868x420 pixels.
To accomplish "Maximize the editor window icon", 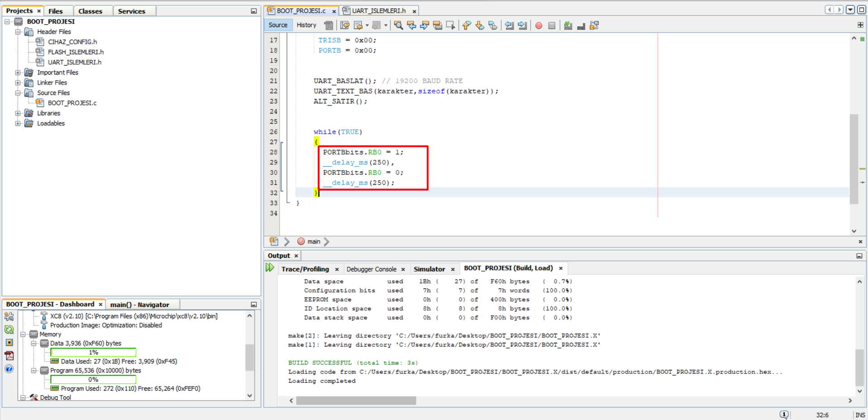I will [862, 9].
